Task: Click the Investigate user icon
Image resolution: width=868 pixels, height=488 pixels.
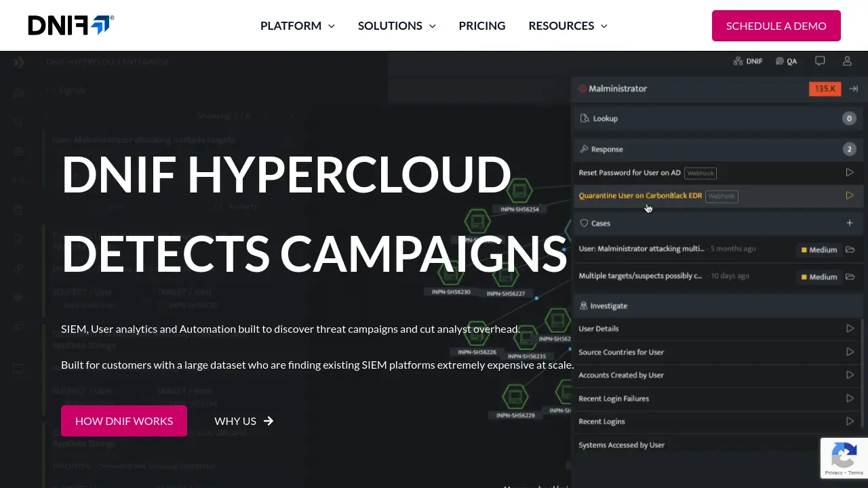Action: point(584,306)
